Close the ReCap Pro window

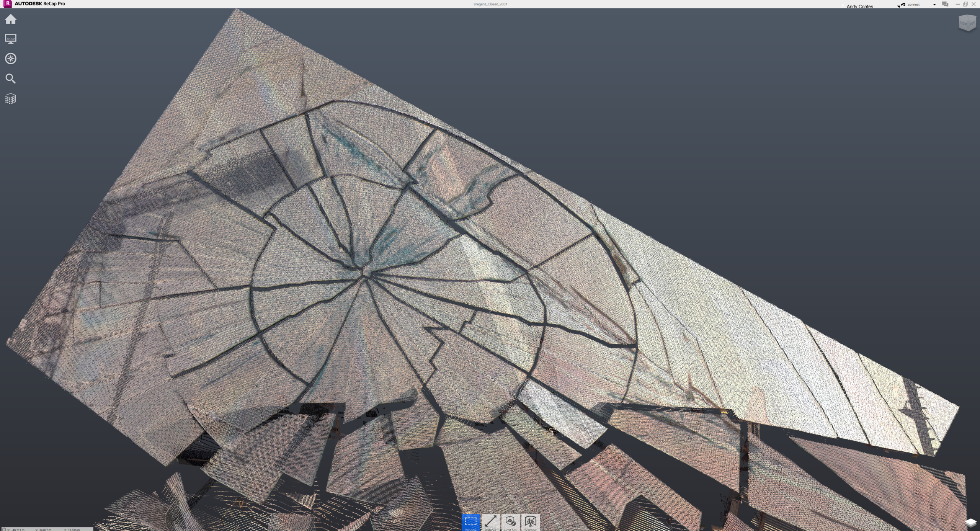(x=973, y=4)
